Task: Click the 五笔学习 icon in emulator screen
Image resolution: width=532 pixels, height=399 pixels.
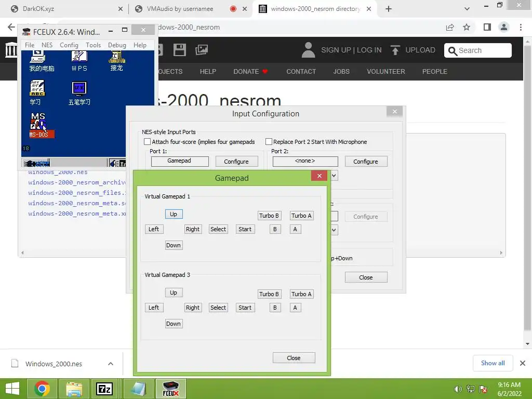Action: 79,94
